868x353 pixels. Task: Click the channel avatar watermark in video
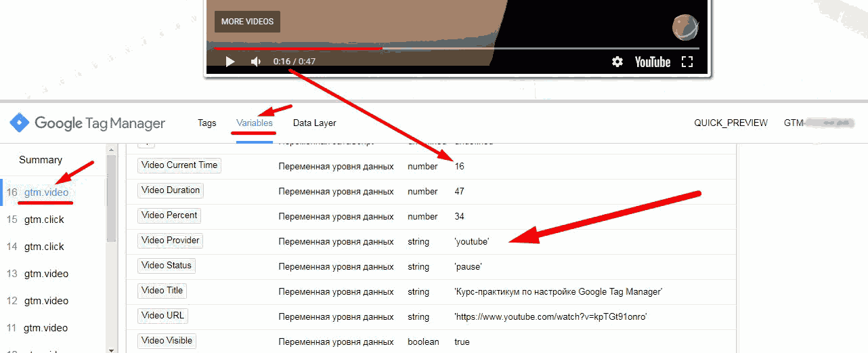pos(685,27)
